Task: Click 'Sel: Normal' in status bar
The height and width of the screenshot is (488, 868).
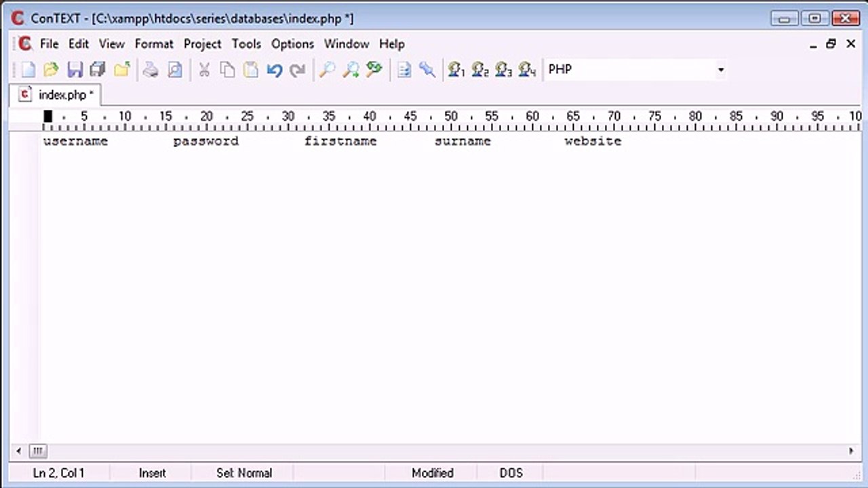Action: tap(244, 473)
